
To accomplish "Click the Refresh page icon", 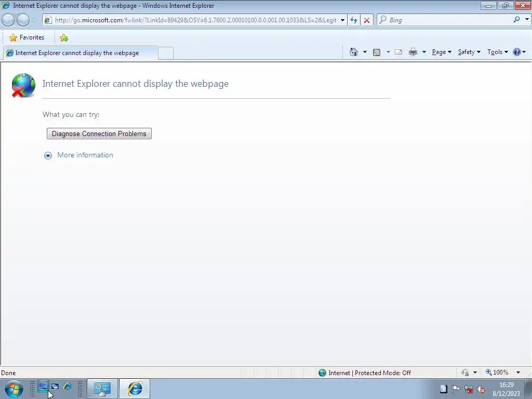I will (353, 20).
